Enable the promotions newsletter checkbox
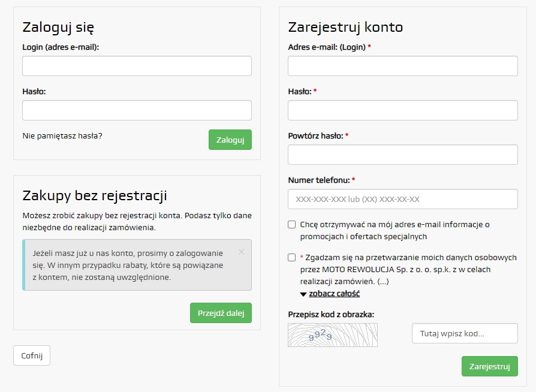The width and height of the screenshot is (536, 392). (x=291, y=225)
